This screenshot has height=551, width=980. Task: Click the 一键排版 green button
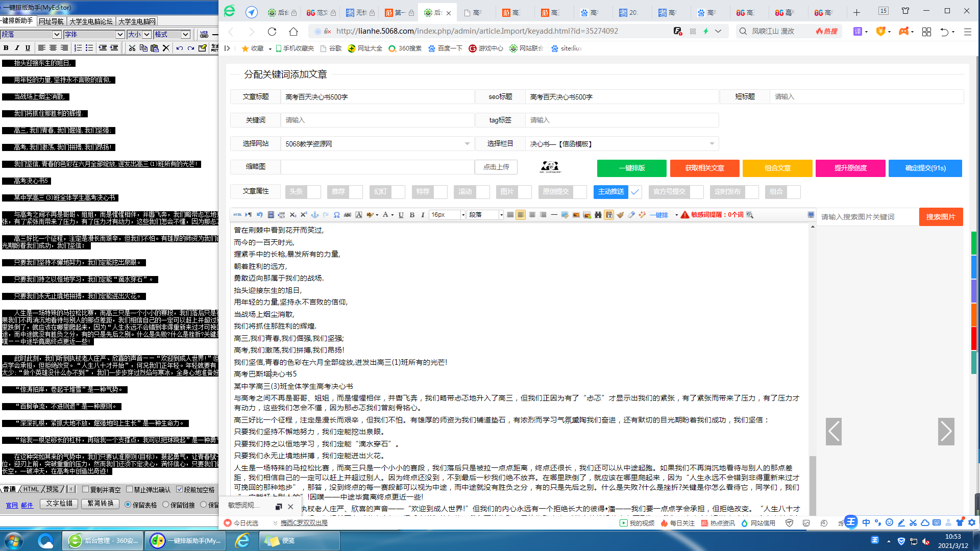631,168
